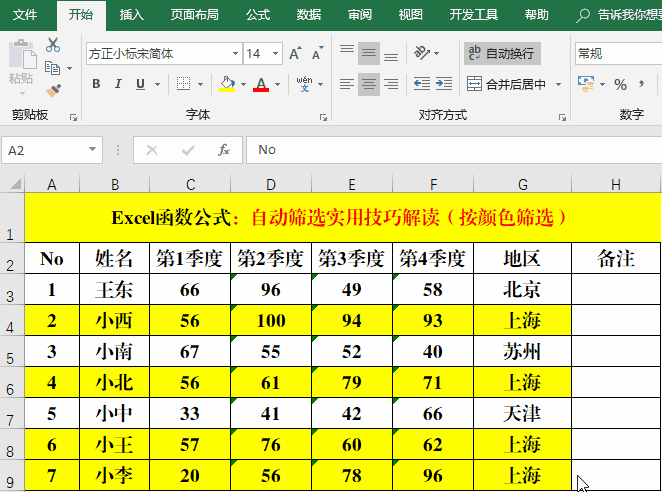Expand the font size dropdown
This screenshot has width=662, height=492.
coord(277,54)
